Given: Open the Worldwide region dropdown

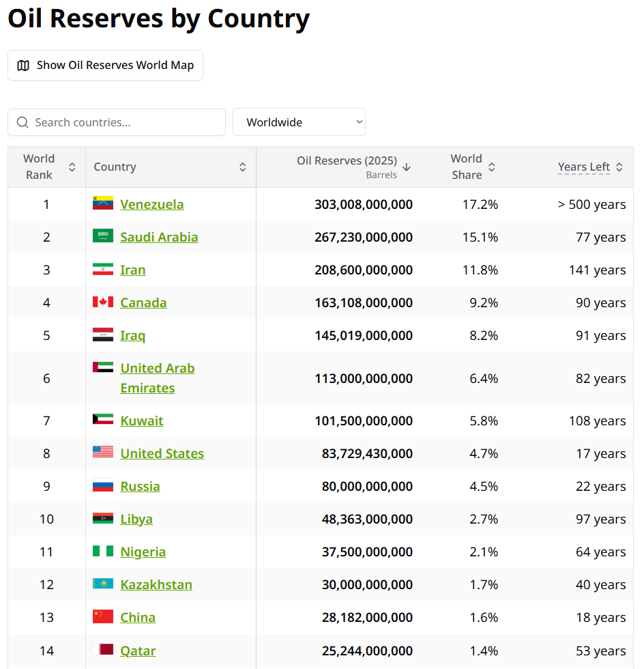Looking at the screenshot, I should (x=299, y=122).
